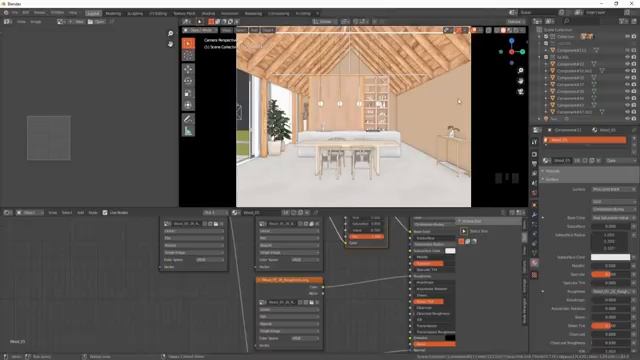The width and height of the screenshot is (640, 360).
Task: Open Surface shader Principled BSDF dropdown
Action: [x=613, y=189]
